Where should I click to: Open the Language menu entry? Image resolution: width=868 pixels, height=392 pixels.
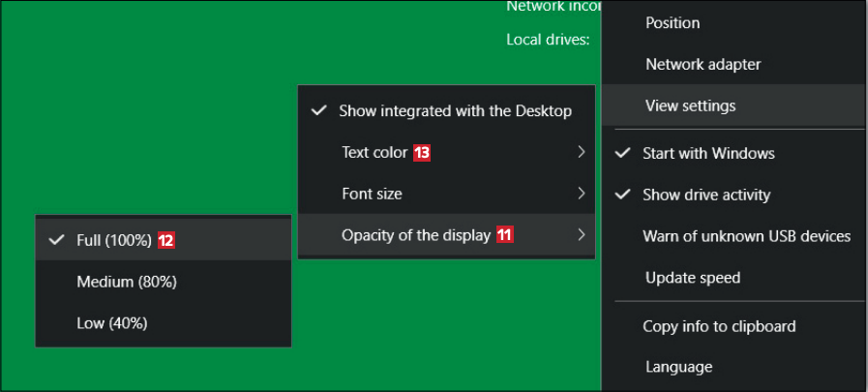click(x=678, y=367)
